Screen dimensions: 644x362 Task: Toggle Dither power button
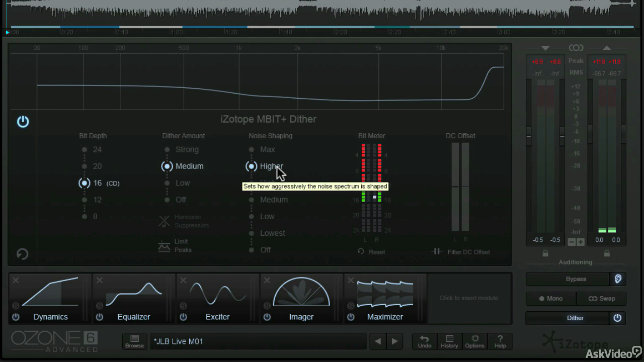(617, 318)
